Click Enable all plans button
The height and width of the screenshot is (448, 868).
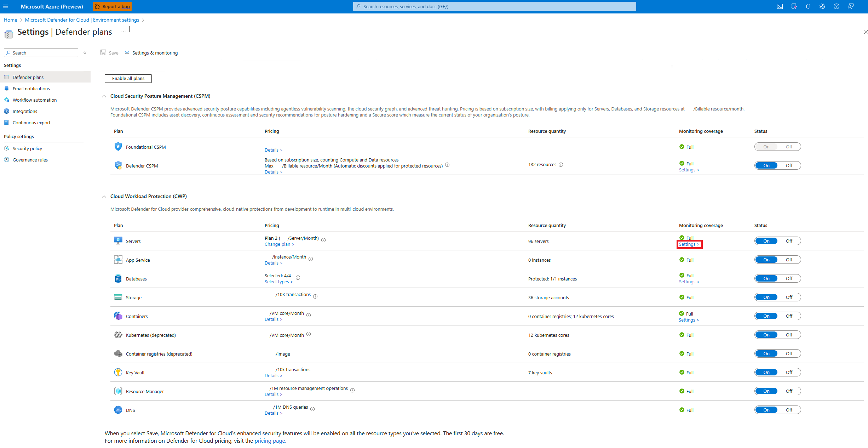[128, 78]
